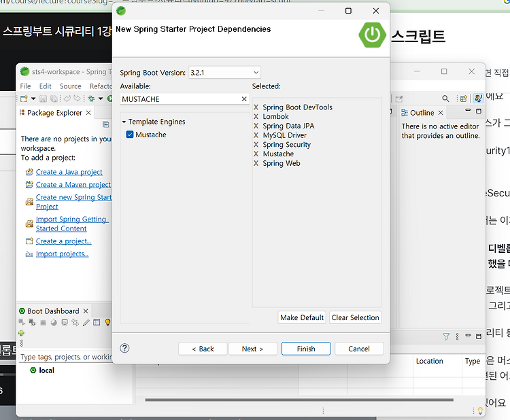Screen dimensions: 510x420
Task: Click the open-browser globe icon in Boot Dashboard
Action: (x=54, y=323)
